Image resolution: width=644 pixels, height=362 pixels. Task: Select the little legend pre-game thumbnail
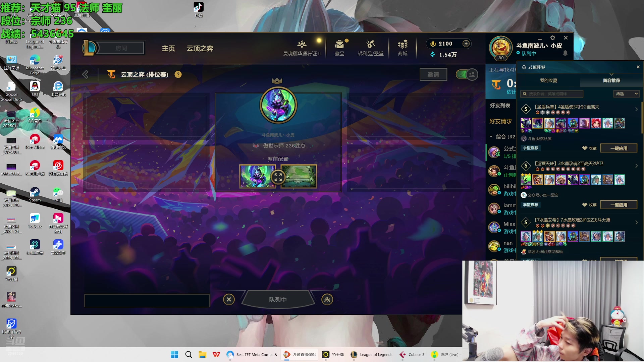pos(258,176)
